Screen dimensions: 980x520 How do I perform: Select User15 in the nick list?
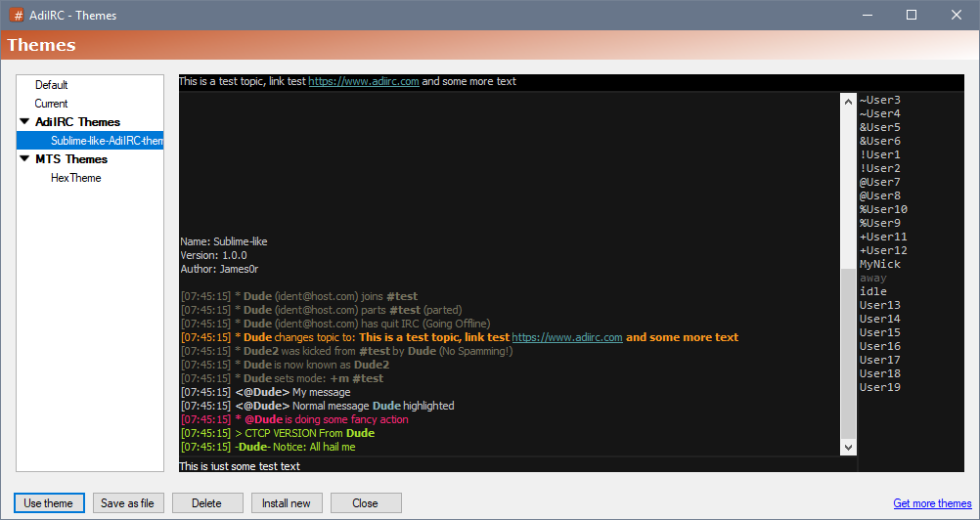[880, 332]
